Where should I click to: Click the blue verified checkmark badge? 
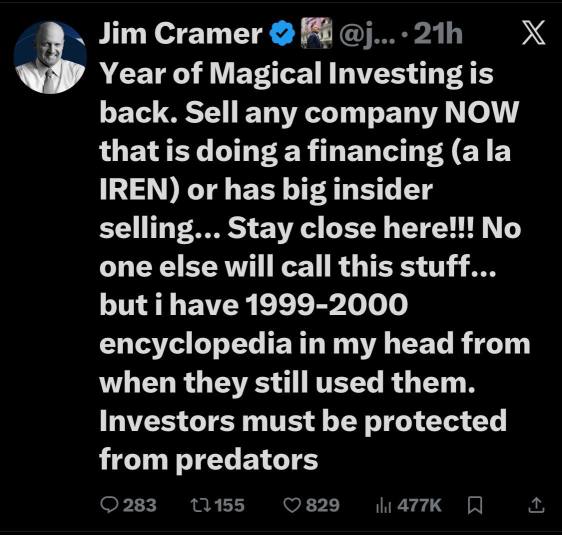point(282,33)
